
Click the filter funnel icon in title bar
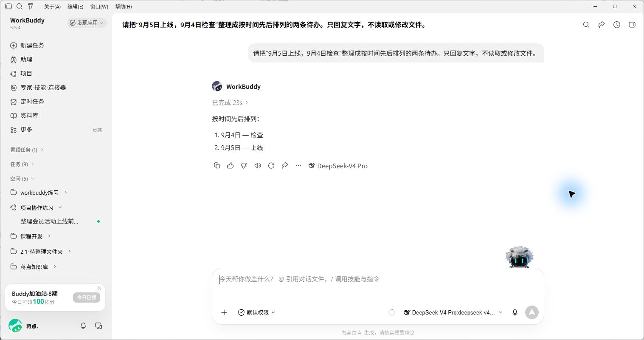pos(31,6)
